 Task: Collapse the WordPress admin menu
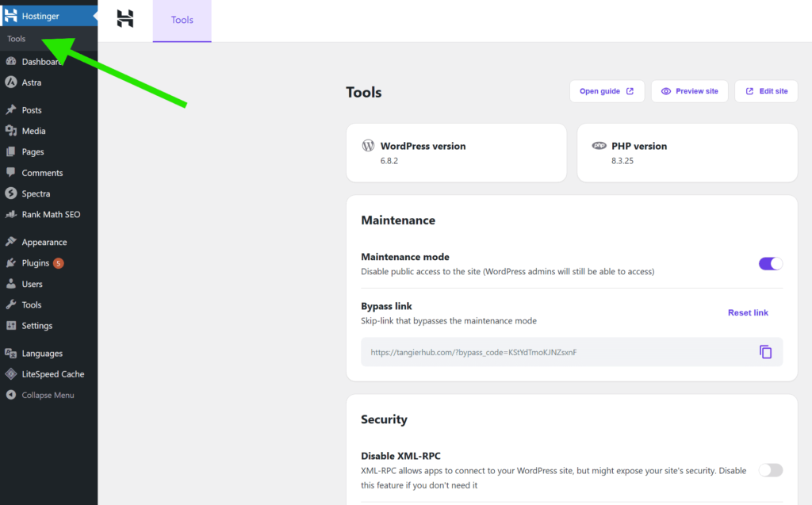tap(48, 395)
